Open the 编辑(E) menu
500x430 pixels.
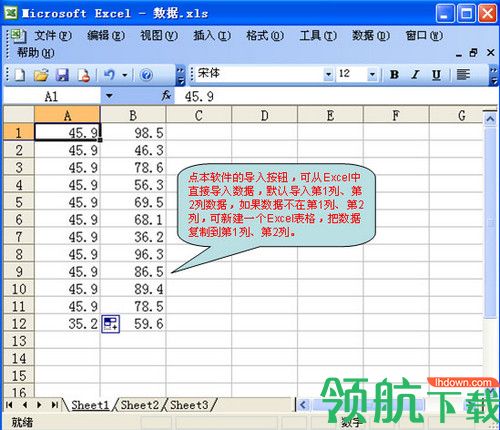[x=106, y=35]
